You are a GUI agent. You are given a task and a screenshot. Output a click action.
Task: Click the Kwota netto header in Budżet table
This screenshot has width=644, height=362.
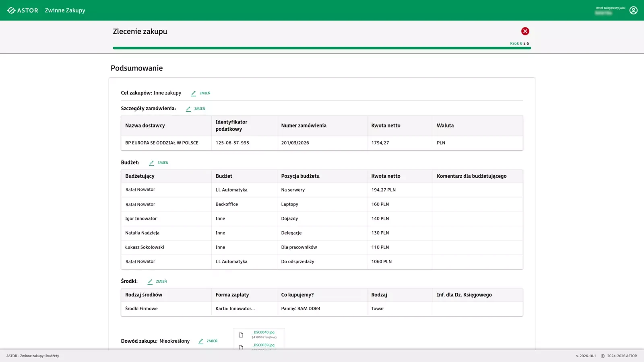pyautogui.click(x=386, y=176)
